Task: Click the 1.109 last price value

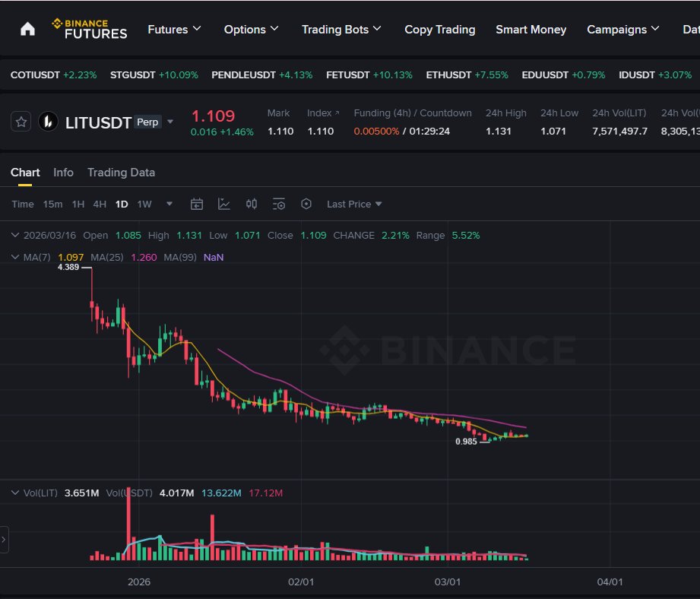Action: pyautogui.click(x=213, y=116)
